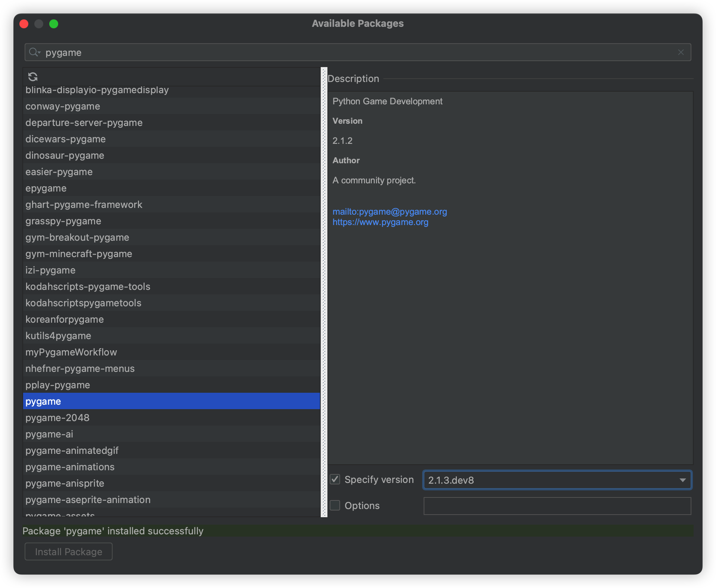Click the Python Game Development description text

tap(387, 101)
